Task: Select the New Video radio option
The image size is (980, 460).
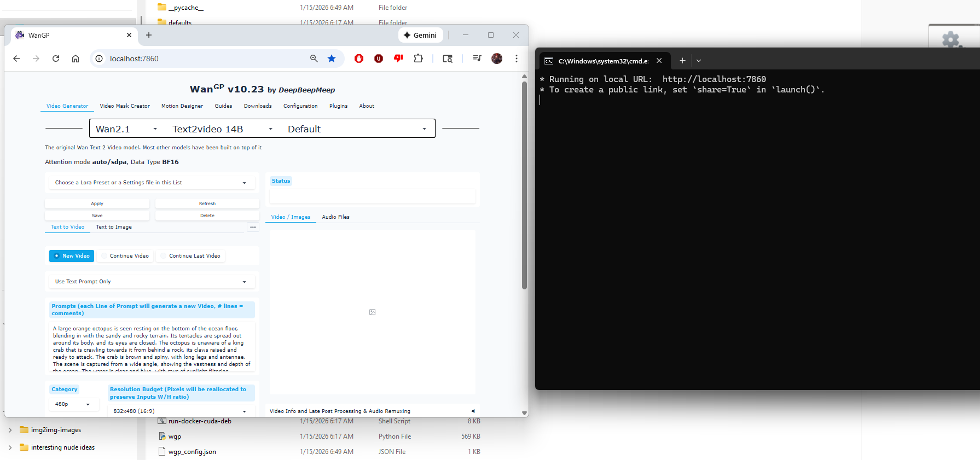Action: [x=72, y=256]
